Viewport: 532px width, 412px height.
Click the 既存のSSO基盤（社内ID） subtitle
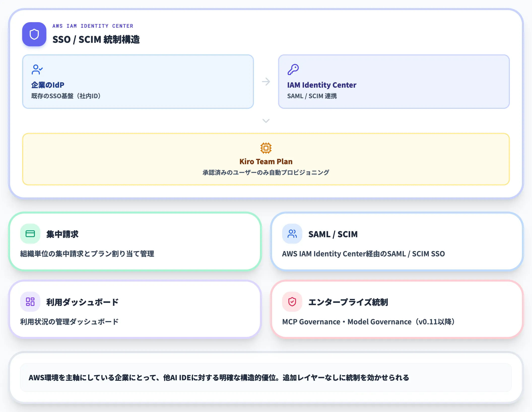click(x=66, y=96)
